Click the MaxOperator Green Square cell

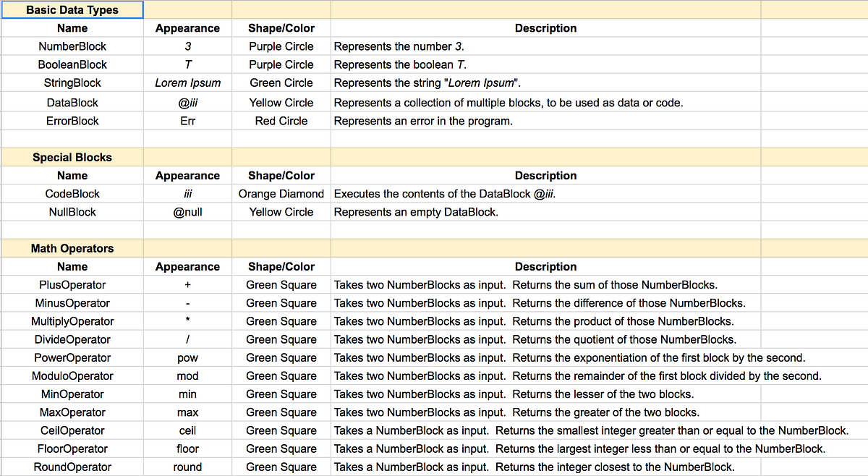click(281, 412)
